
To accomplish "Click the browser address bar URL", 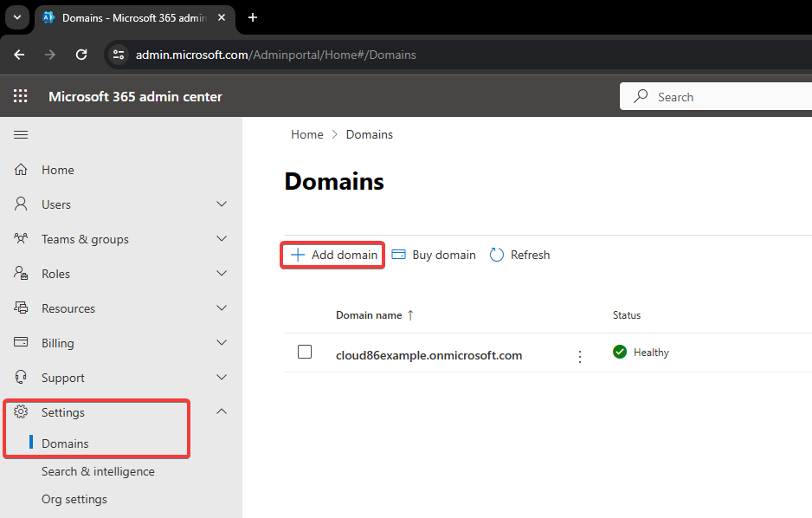I will (276, 55).
